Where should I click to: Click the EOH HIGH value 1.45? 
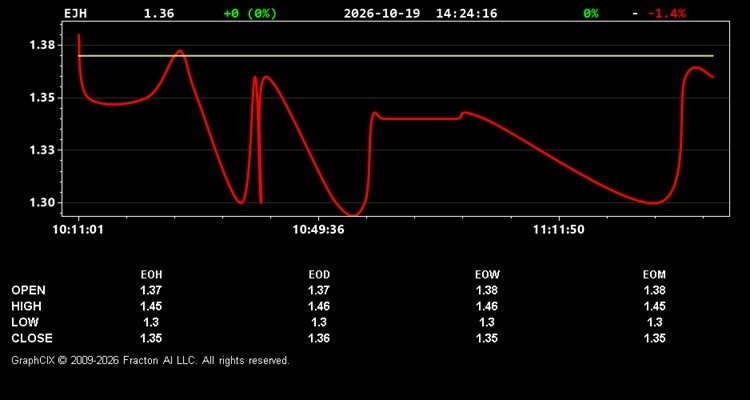coord(151,306)
